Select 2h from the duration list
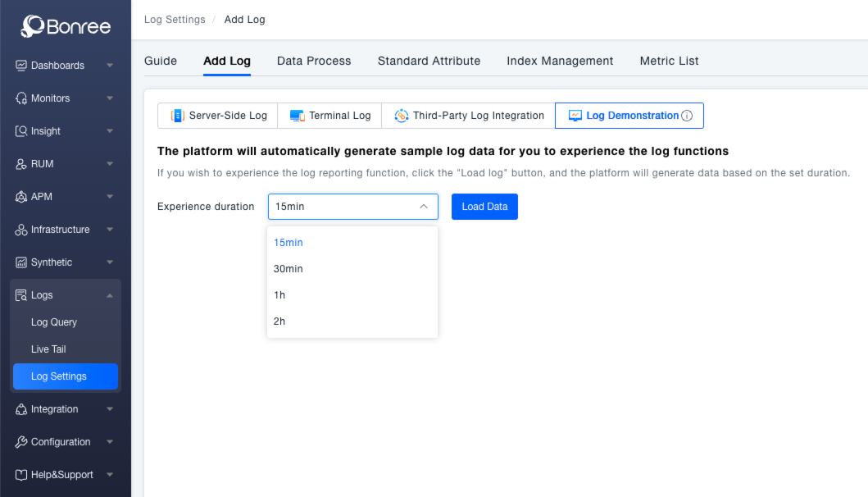The image size is (868, 497). point(279,321)
